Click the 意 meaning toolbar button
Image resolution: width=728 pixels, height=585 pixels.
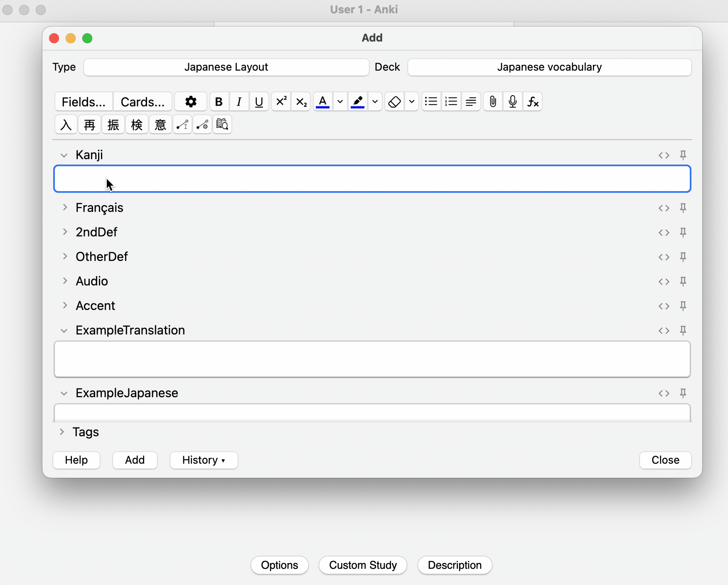point(160,125)
